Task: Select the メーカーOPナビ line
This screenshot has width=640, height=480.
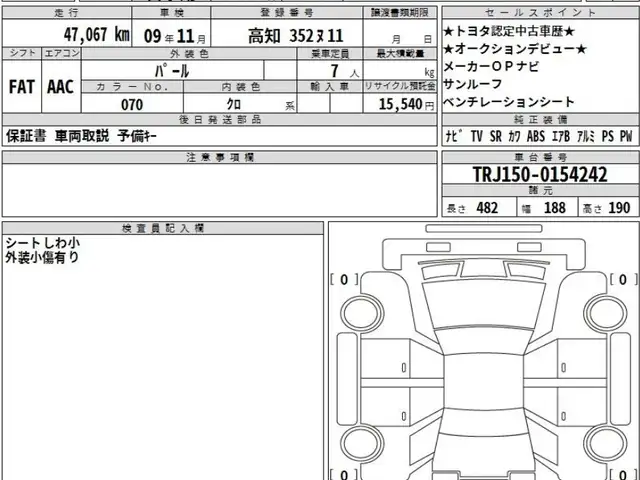Action: coord(491,67)
